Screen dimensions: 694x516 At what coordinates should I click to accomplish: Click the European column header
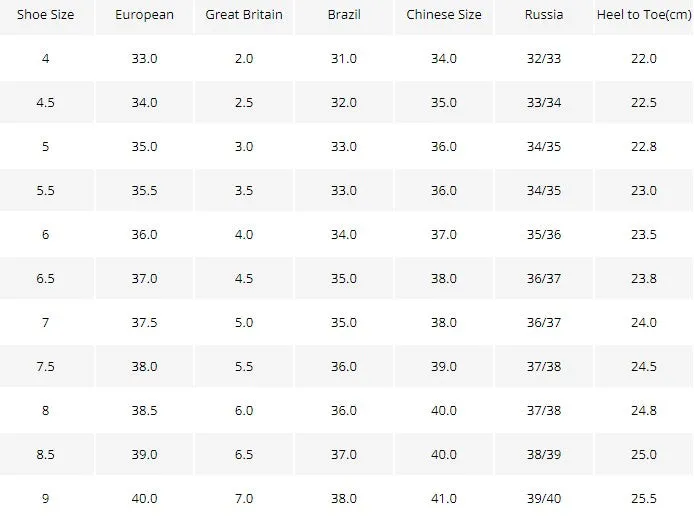coord(144,15)
